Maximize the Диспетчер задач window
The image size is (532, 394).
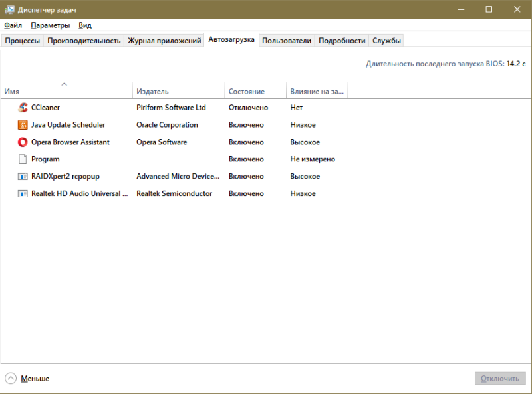coord(489,9)
